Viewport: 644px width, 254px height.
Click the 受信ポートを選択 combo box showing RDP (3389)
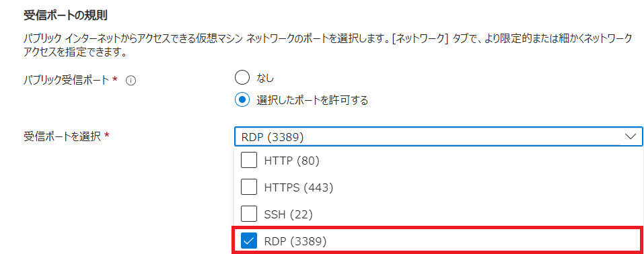pyautogui.click(x=438, y=136)
